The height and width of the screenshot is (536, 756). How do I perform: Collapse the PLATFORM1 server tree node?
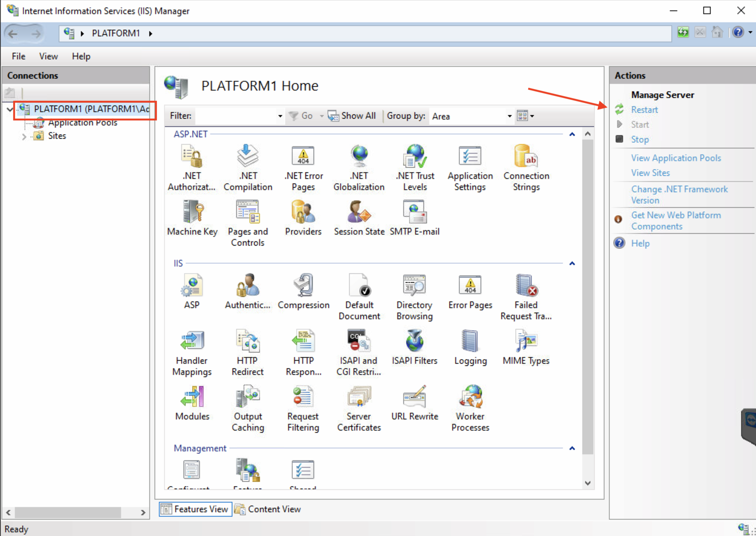click(10, 109)
